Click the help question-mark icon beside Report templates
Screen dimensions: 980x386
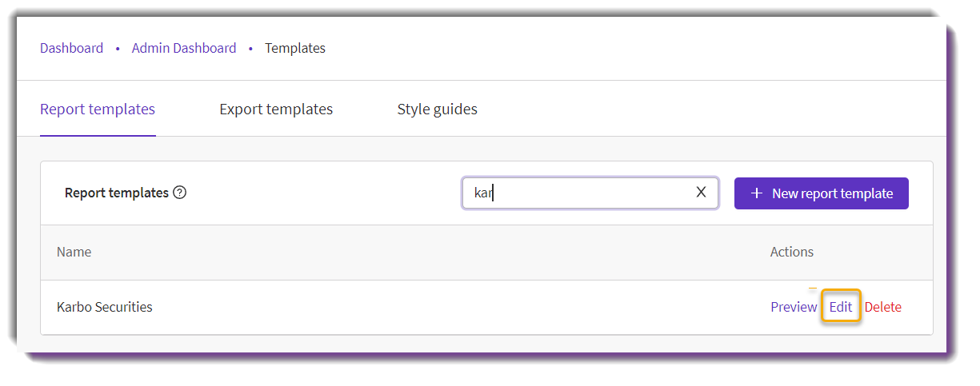click(180, 193)
